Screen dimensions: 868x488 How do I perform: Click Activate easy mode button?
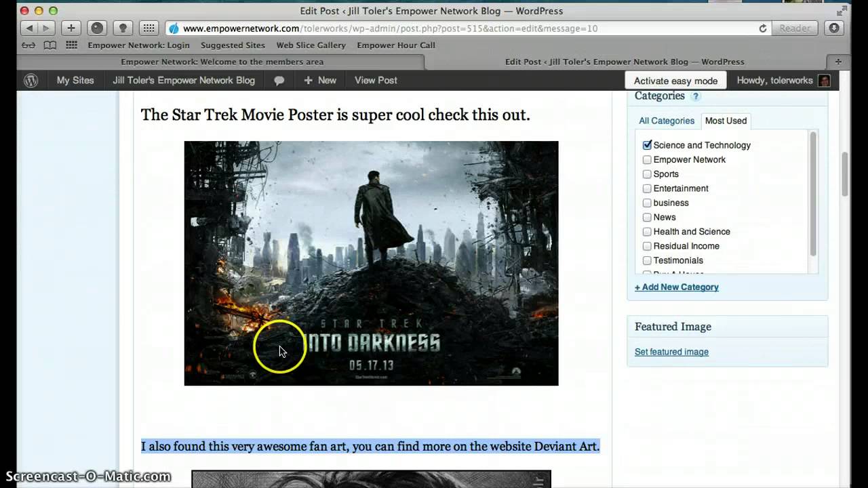click(675, 81)
